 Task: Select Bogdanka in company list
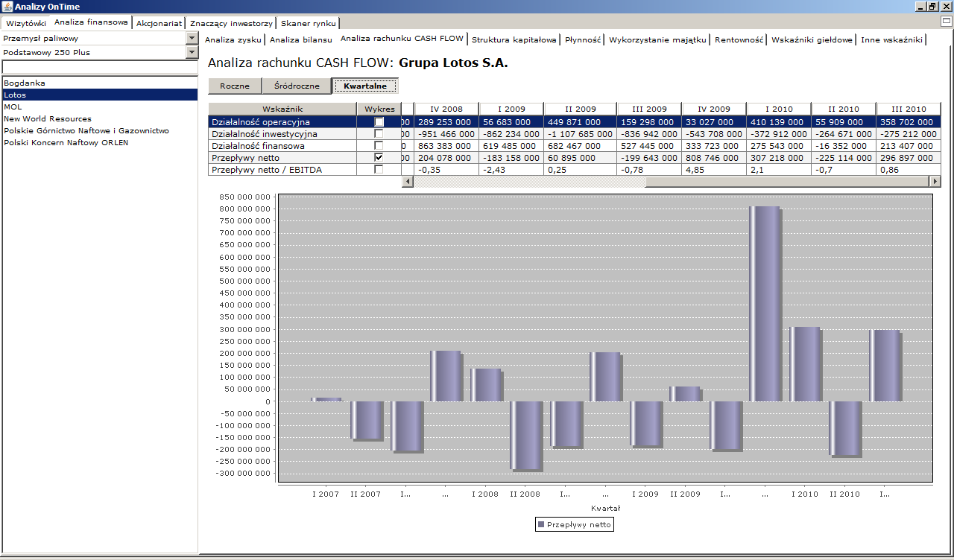(x=100, y=83)
